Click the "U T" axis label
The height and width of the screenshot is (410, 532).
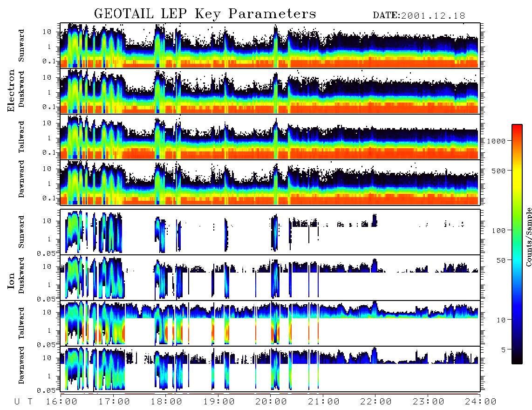pyautogui.click(x=23, y=402)
